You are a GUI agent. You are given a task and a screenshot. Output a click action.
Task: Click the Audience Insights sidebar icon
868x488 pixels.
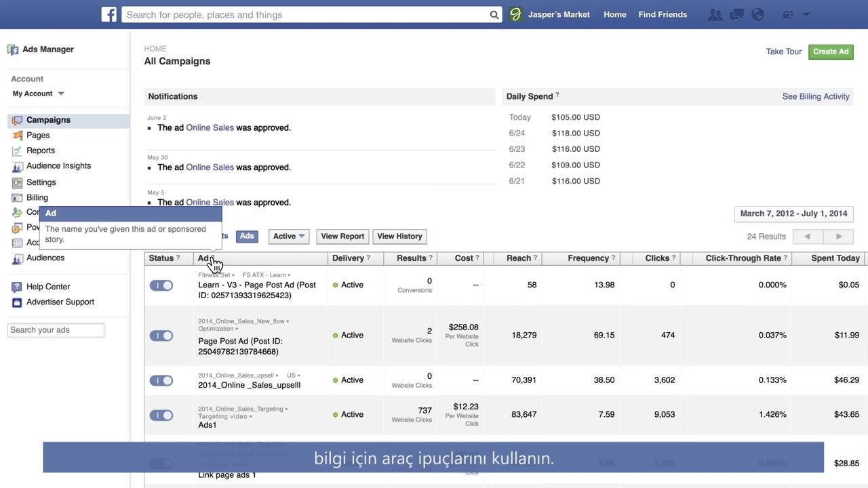pos(17,166)
